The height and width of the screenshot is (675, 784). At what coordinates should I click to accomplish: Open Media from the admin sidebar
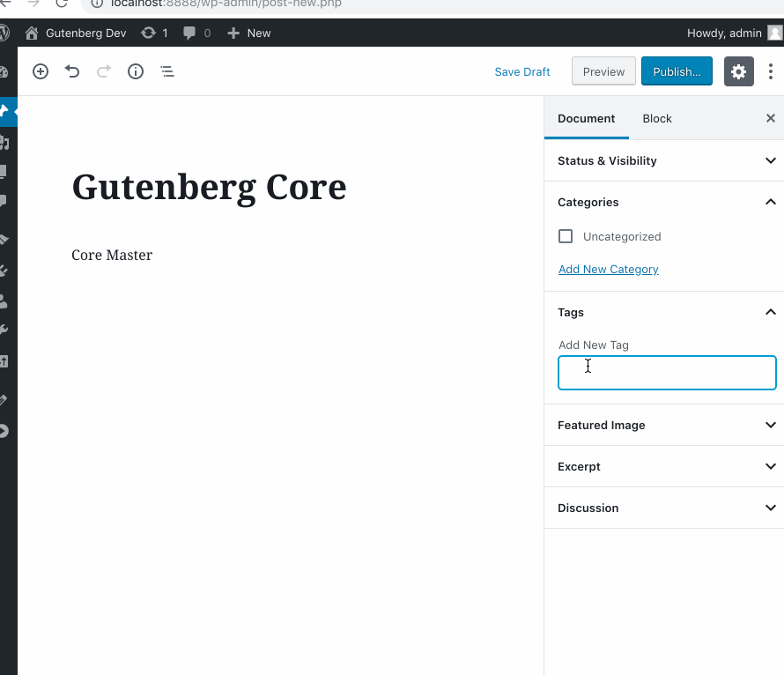tap(4, 143)
